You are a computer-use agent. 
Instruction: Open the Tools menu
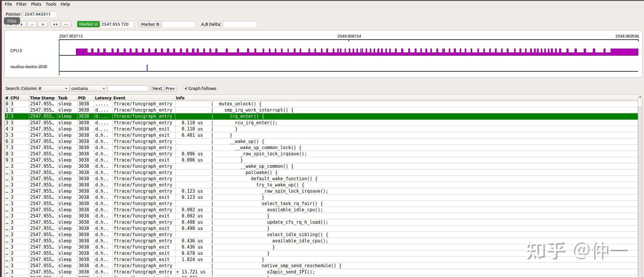click(x=51, y=4)
